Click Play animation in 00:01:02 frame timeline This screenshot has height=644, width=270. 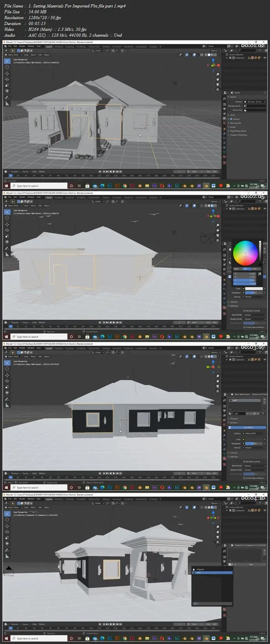(114, 172)
